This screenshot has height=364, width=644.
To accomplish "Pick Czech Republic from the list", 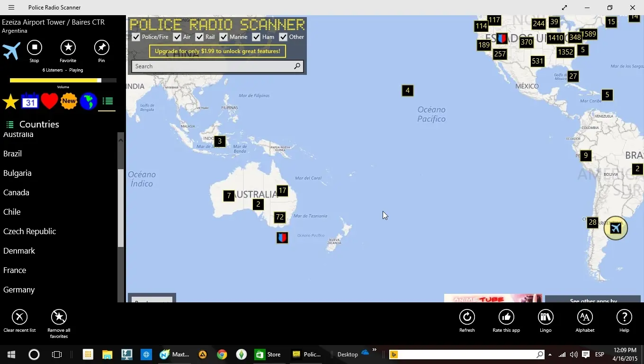I will (x=59, y=231).
